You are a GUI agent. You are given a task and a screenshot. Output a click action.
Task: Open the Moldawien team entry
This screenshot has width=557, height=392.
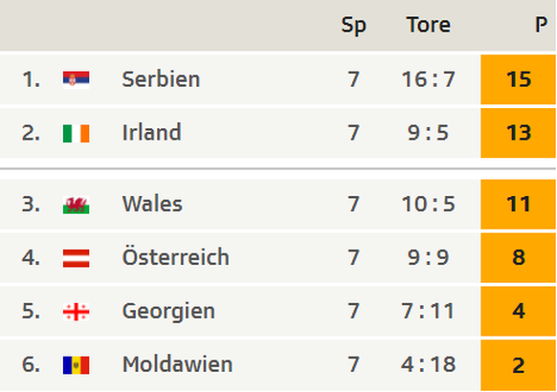coord(177,364)
